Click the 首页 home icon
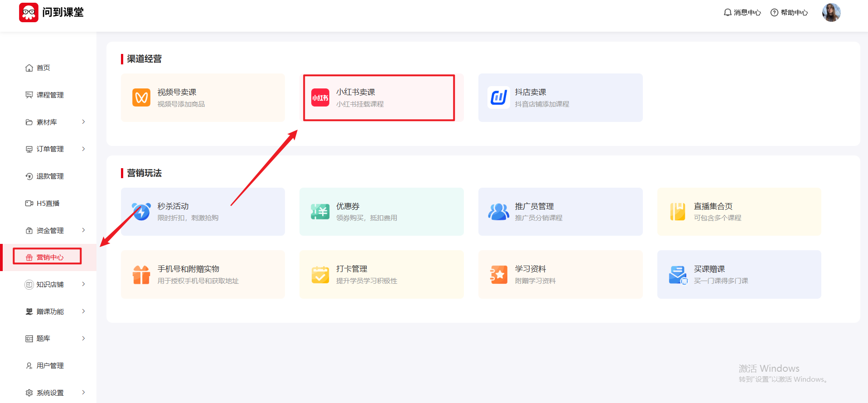 (29, 68)
